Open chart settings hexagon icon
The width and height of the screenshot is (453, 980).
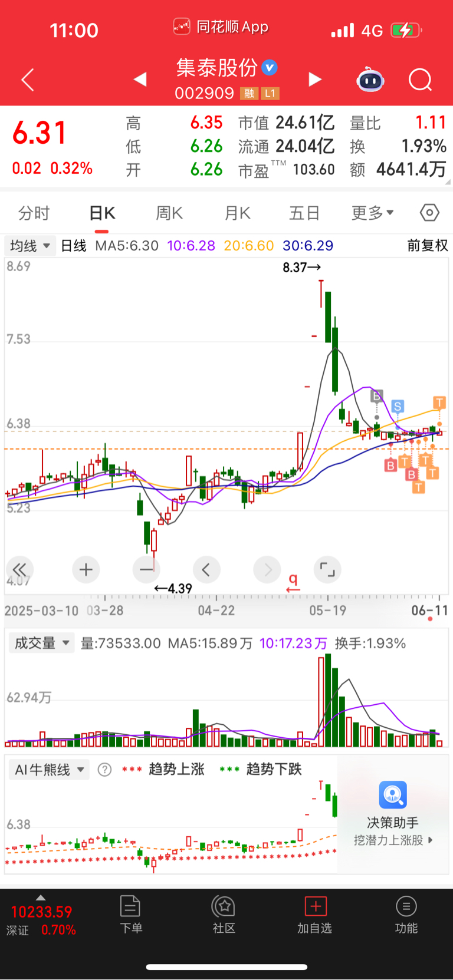tap(429, 212)
